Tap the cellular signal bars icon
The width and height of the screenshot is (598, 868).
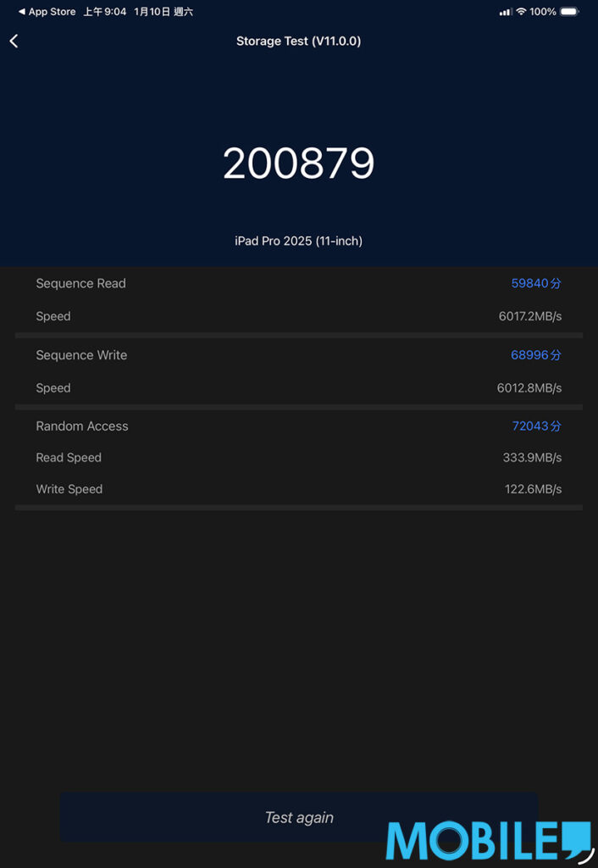pos(506,12)
